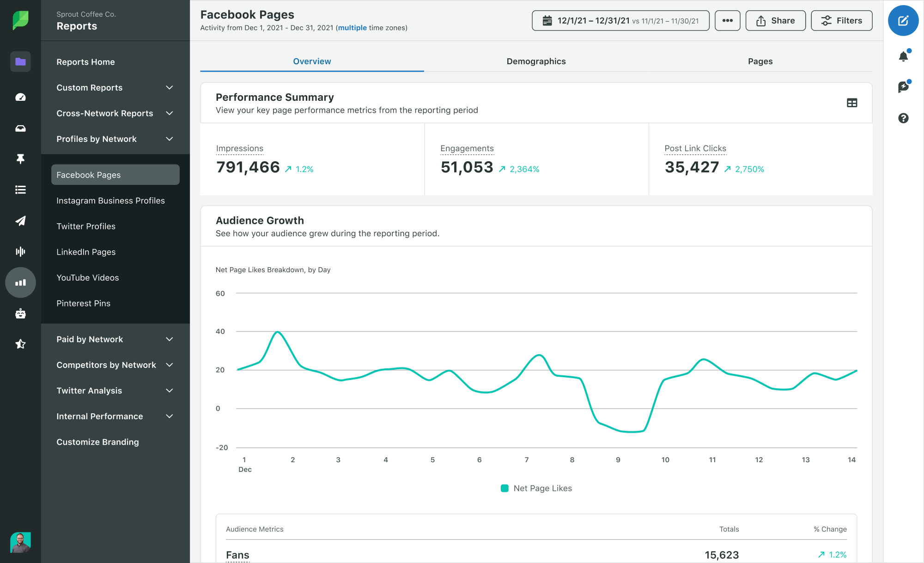Click the Post Link Clicks metric link
This screenshot has height=563, width=924.
(695, 147)
